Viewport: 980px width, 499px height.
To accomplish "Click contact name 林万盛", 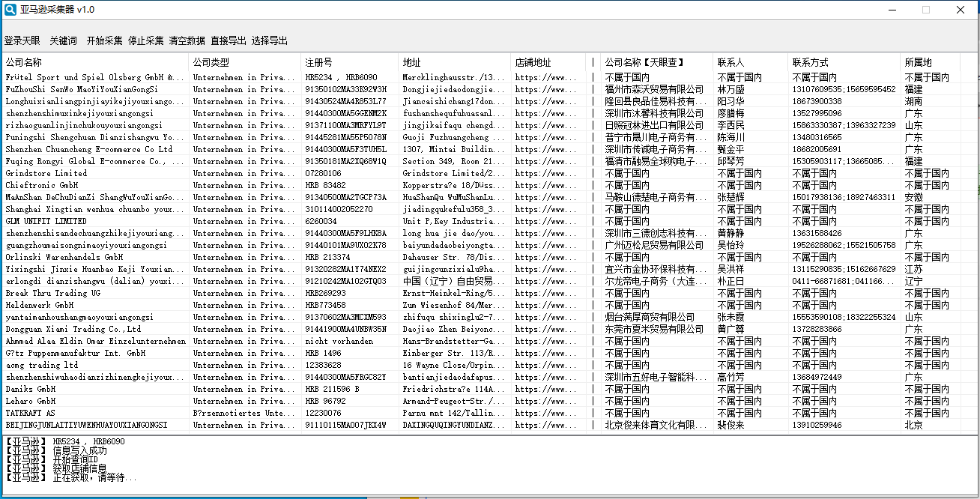I will [731, 89].
